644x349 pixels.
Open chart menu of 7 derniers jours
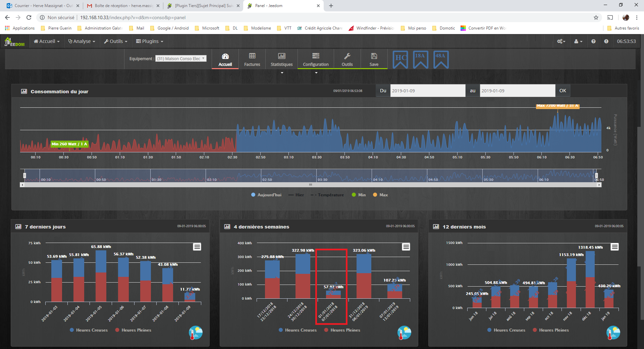click(x=197, y=247)
